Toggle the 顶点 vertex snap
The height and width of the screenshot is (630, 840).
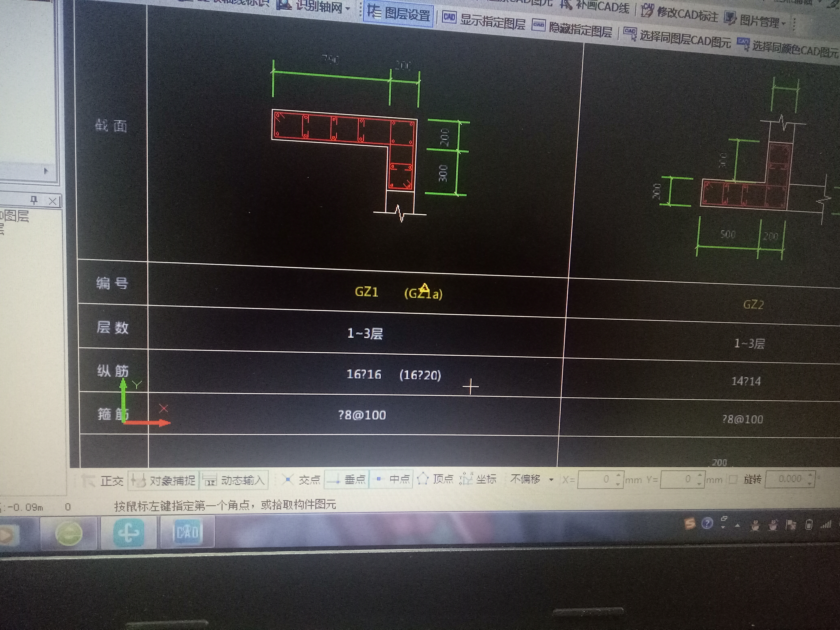435,479
